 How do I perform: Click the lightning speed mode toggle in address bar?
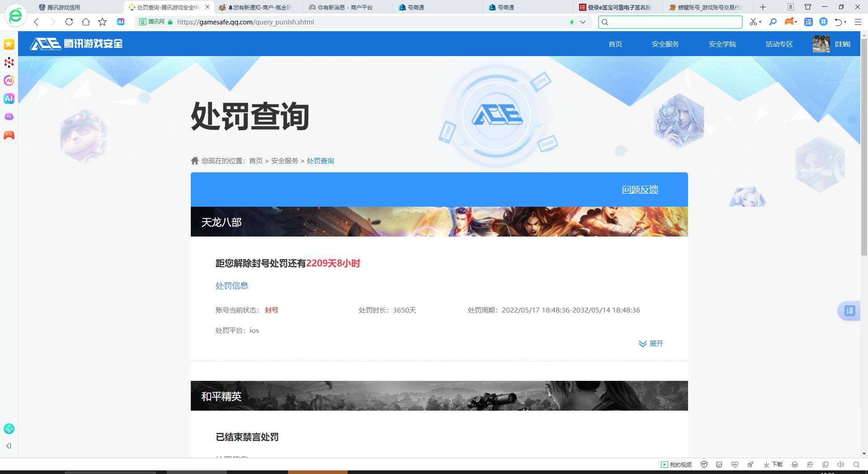571,22
